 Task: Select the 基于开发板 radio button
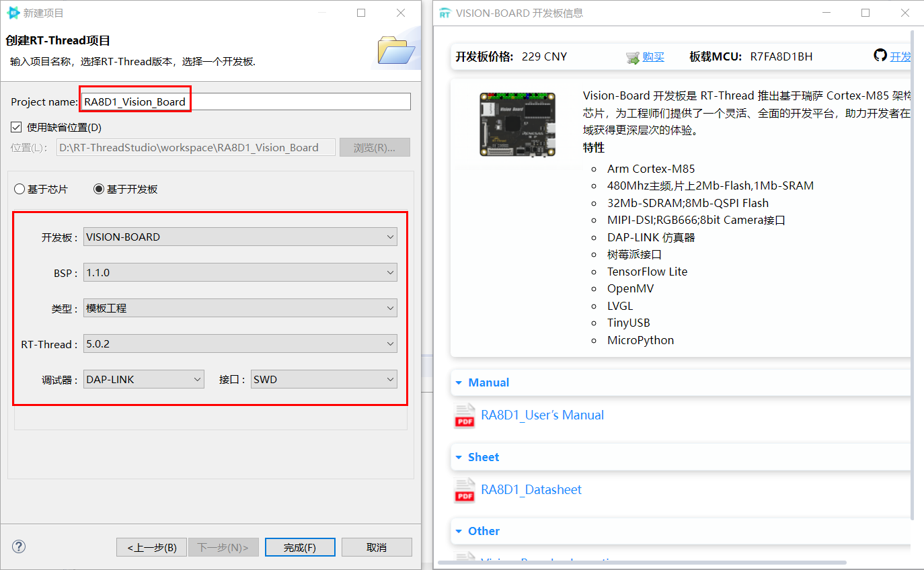click(99, 190)
